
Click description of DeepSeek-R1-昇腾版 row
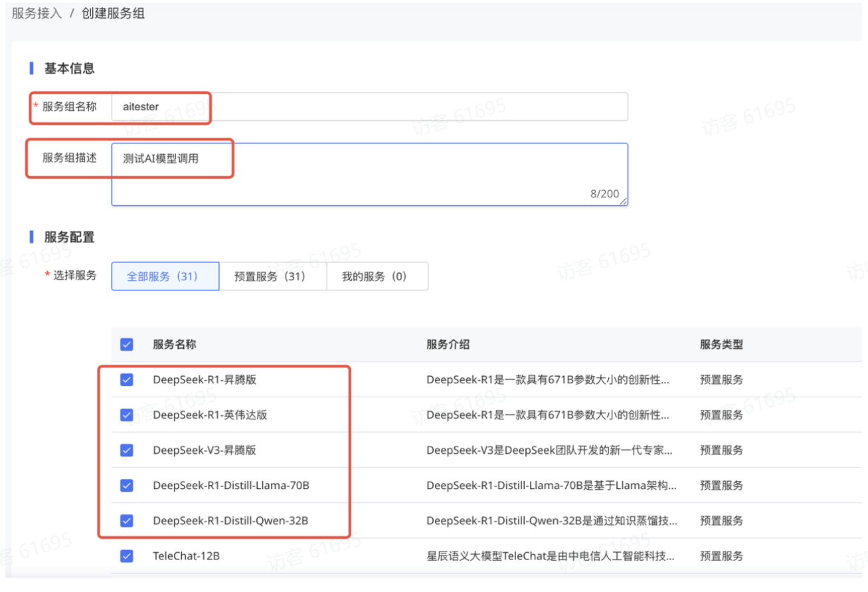click(x=548, y=379)
